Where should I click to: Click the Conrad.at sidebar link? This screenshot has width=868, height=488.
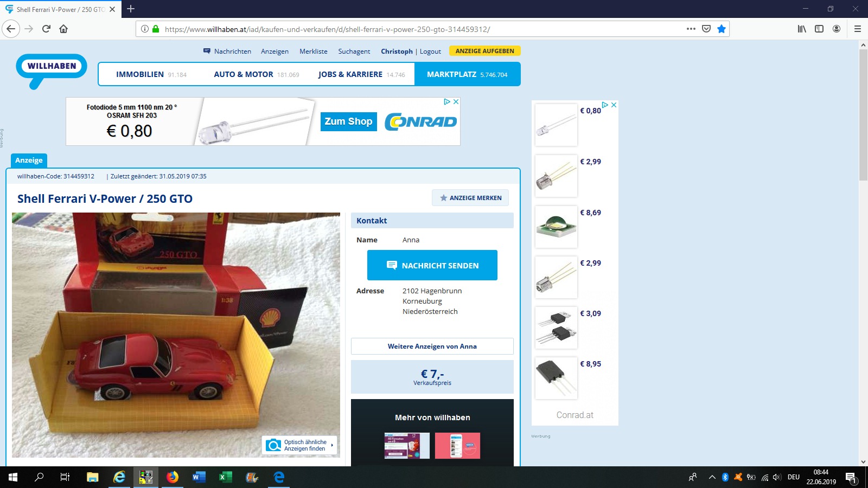575,415
